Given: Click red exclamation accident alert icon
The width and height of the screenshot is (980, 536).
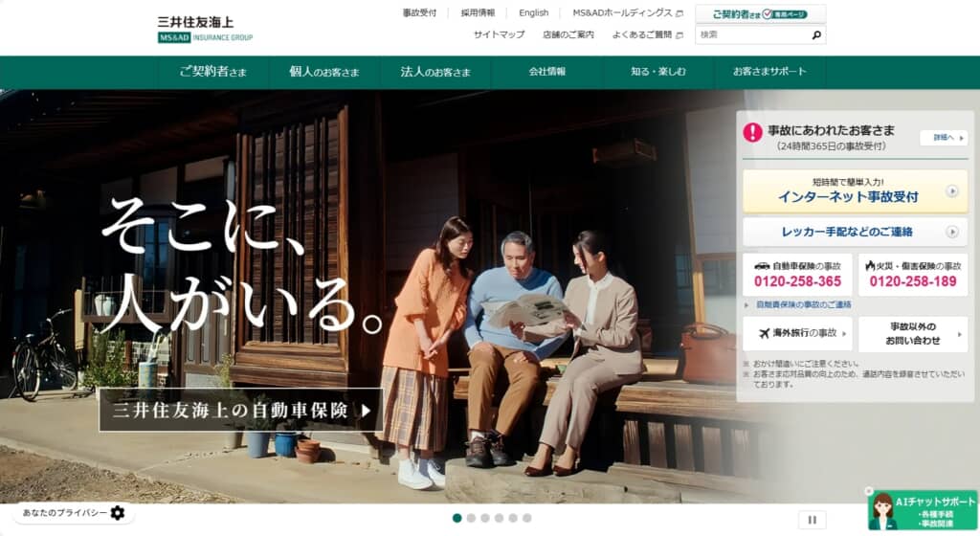Looking at the screenshot, I should point(752,132).
